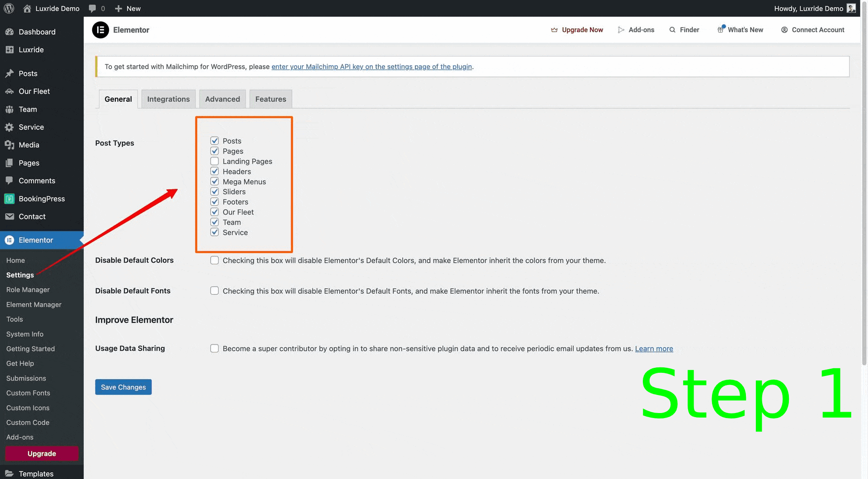Click the Connect Account user icon
868x479 pixels.
[784, 30]
